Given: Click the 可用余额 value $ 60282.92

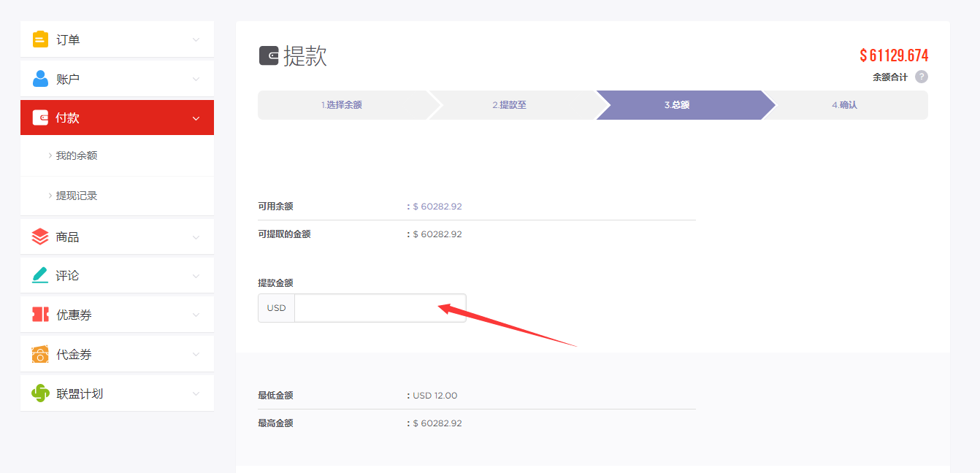Looking at the screenshot, I should tap(437, 207).
